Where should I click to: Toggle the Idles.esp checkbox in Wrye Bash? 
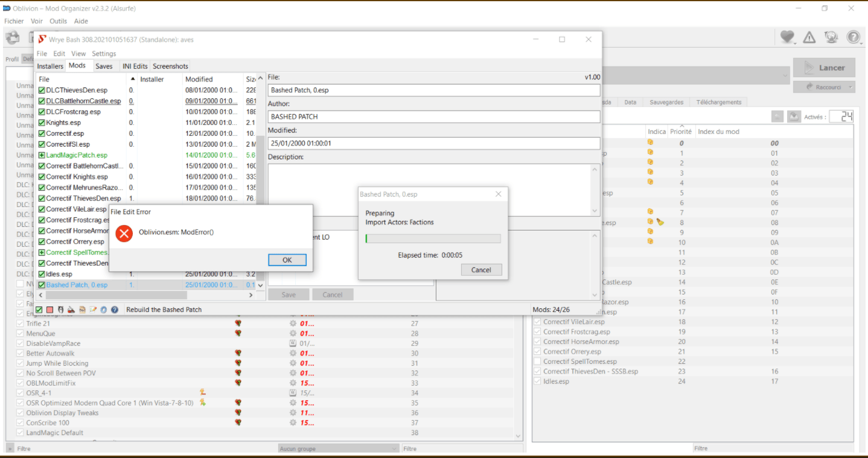[42, 274]
